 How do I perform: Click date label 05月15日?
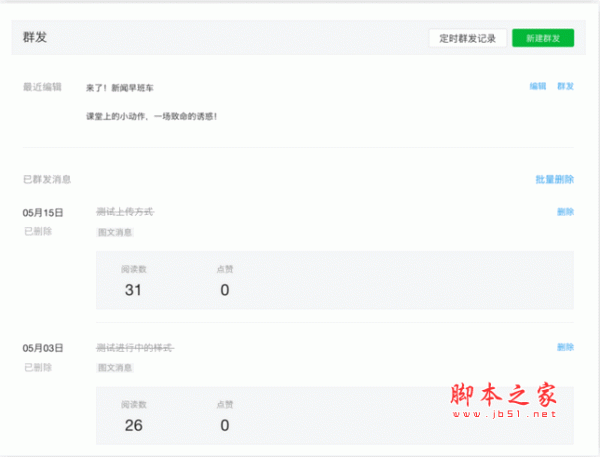pos(43,213)
